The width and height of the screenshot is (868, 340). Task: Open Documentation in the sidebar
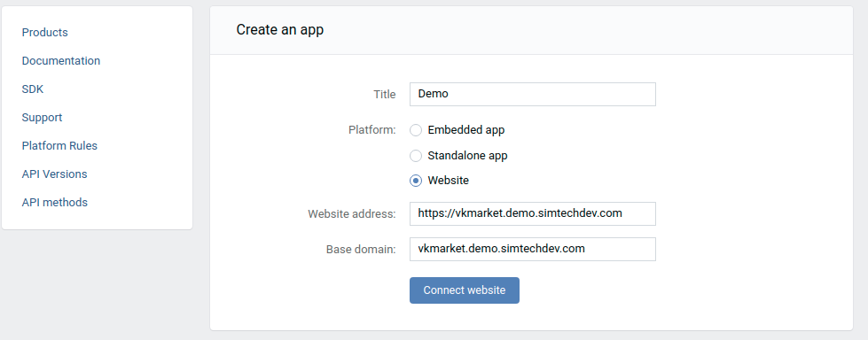[61, 61]
